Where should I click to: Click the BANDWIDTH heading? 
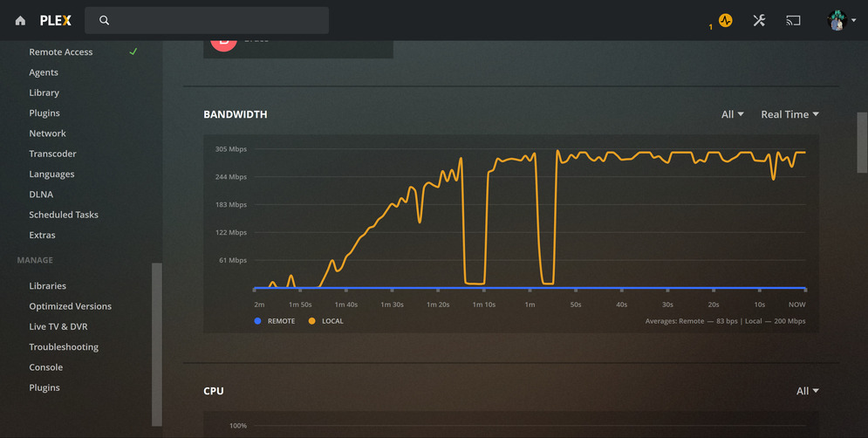coord(236,114)
